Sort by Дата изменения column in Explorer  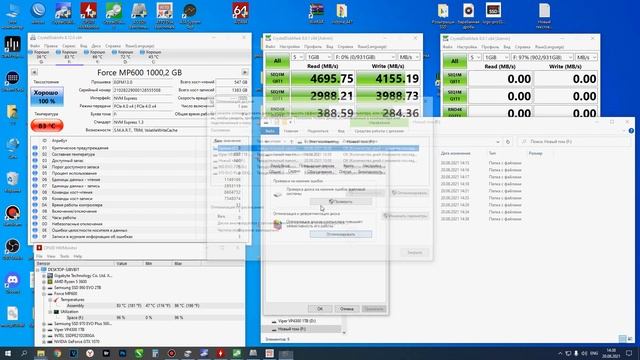[456, 153]
